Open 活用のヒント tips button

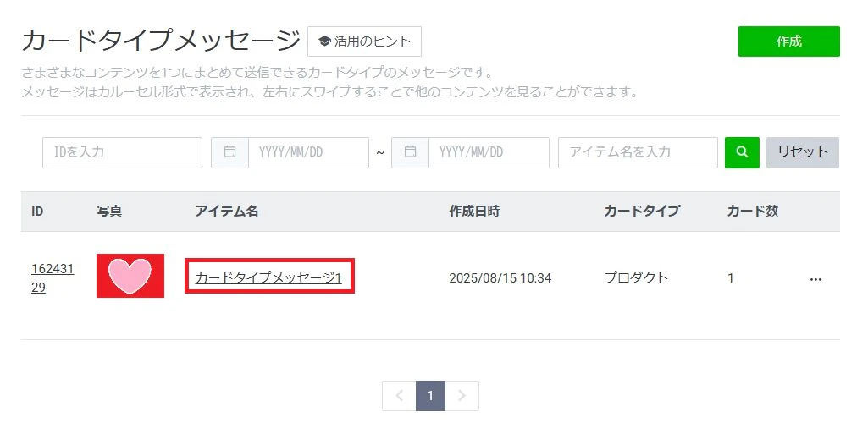tap(364, 41)
